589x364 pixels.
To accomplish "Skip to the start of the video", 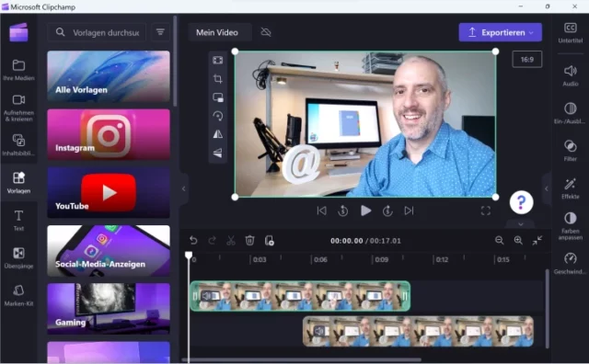I will pyautogui.click(x=321, y=210).
